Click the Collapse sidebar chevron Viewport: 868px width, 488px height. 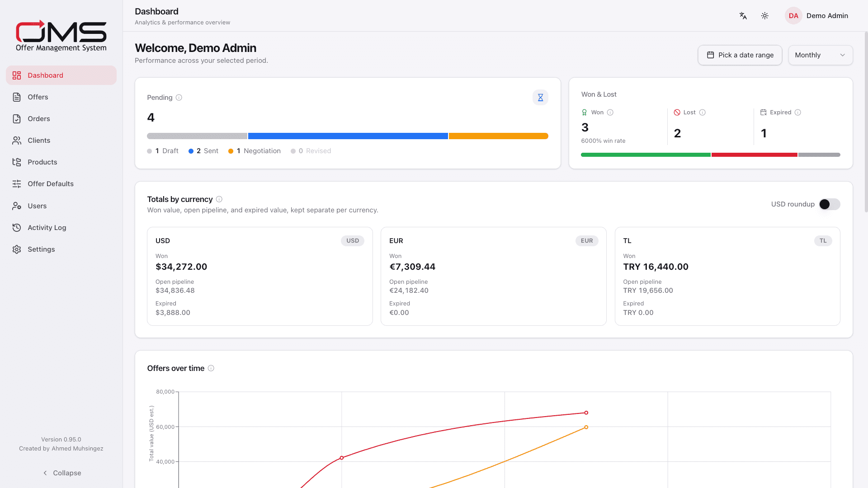(x=45, y=473)
